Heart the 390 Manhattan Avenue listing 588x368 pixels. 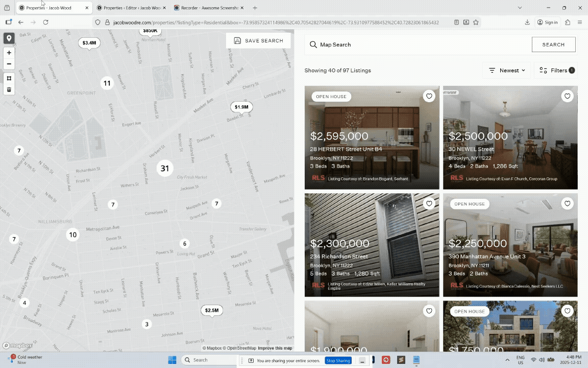pos(568,203)
